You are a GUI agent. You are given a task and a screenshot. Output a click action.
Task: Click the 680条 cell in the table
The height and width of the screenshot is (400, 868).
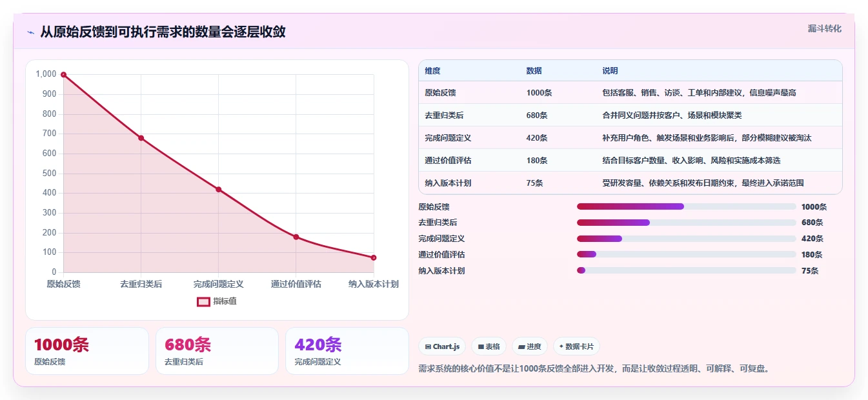537,115
